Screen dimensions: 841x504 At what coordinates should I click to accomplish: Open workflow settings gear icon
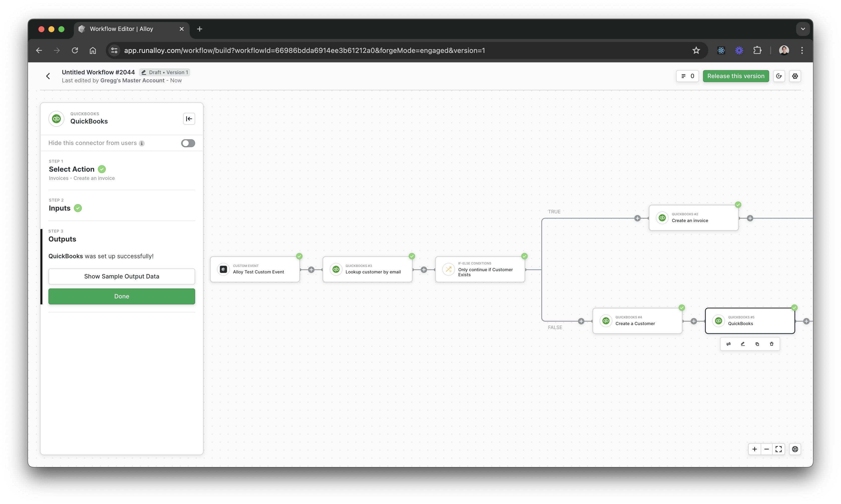click(x=795, y=76)
